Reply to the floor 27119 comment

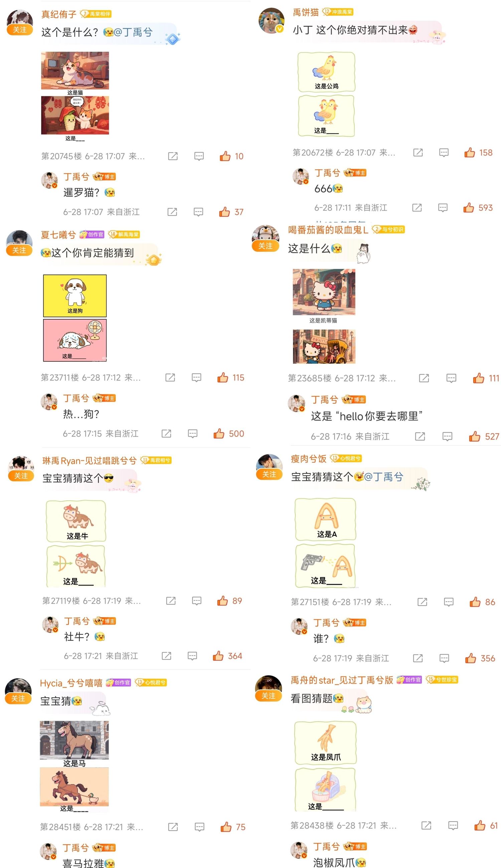click(196, 601)
